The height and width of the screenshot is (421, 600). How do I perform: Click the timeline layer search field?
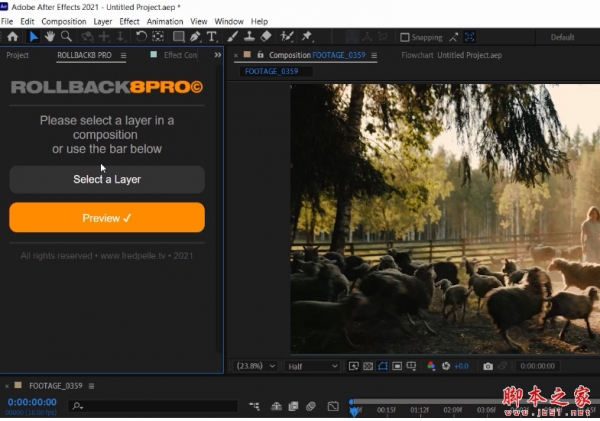[x=153, y=406]
